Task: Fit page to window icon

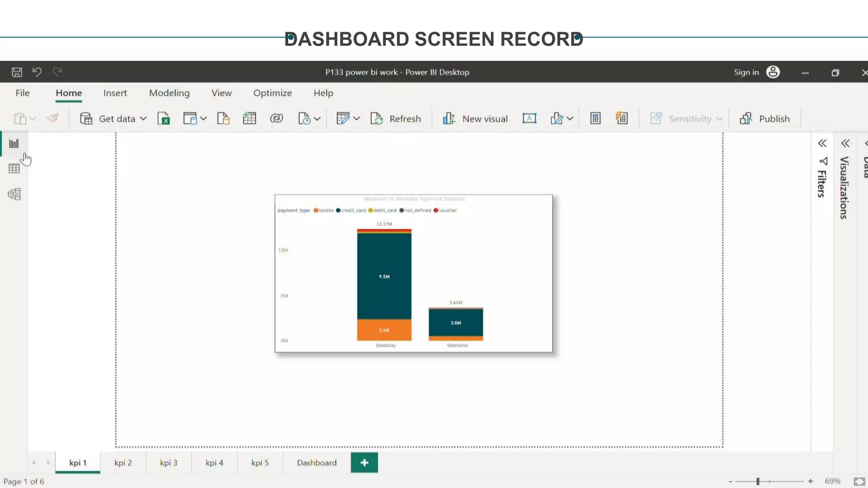Action: point(859,481)
